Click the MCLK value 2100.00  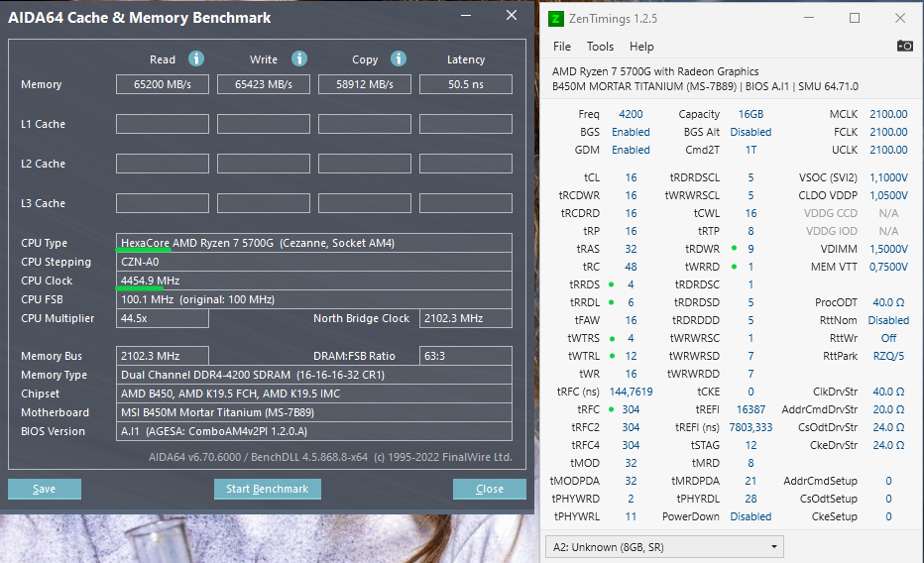pyautogui.click(x=888, y=114)
